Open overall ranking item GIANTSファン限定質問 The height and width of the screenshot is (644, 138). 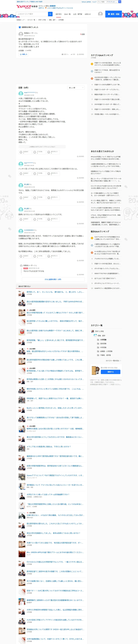pyautogui.click(x=107, y=288)
